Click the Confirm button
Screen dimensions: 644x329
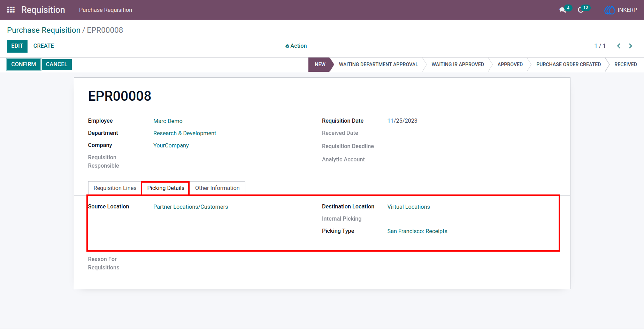click(24, 64)
